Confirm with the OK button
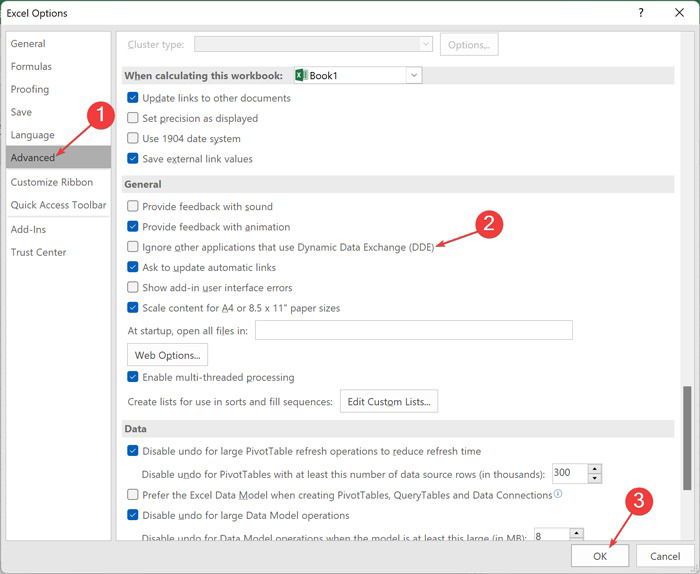700x574 pixels. (600, 556)
